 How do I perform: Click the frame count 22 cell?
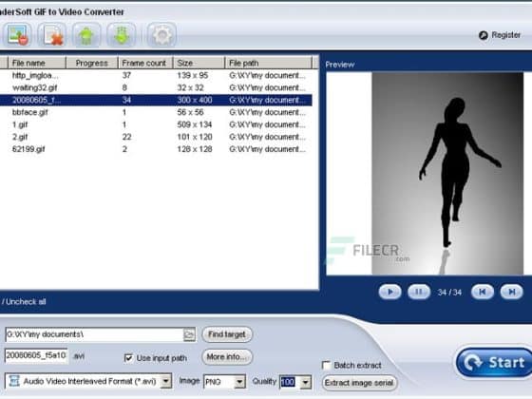pyautogui.click(x=126, y=137)
